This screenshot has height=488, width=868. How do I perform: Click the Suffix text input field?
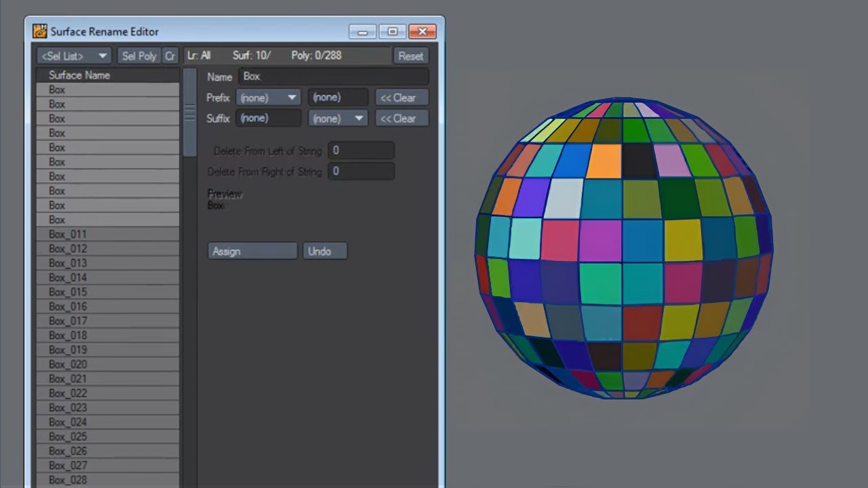pos(269,118)
